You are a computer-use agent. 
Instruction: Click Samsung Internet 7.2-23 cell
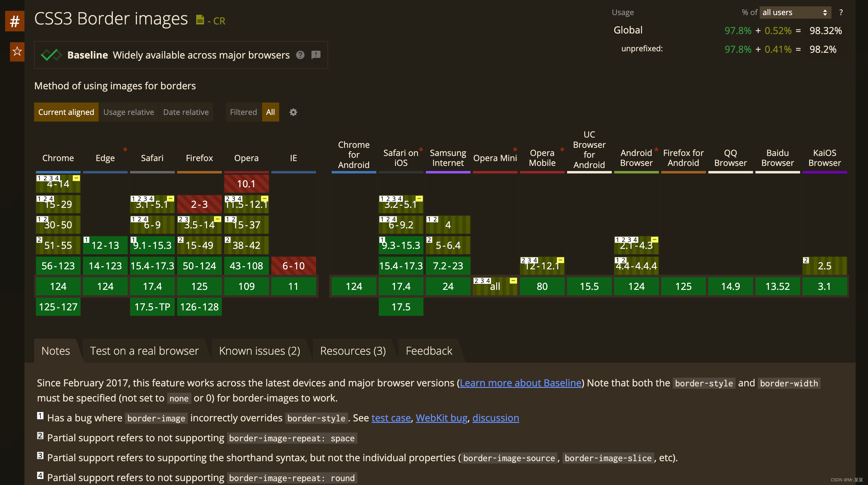[448, 266]
